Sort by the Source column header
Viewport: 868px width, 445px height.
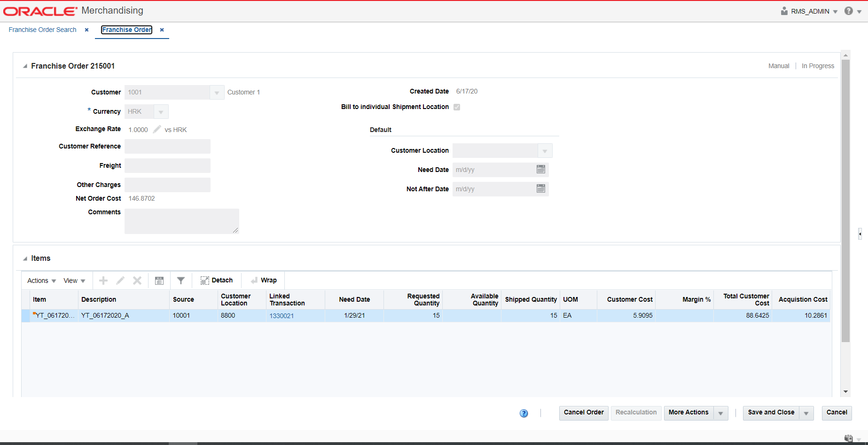(194, 299)
